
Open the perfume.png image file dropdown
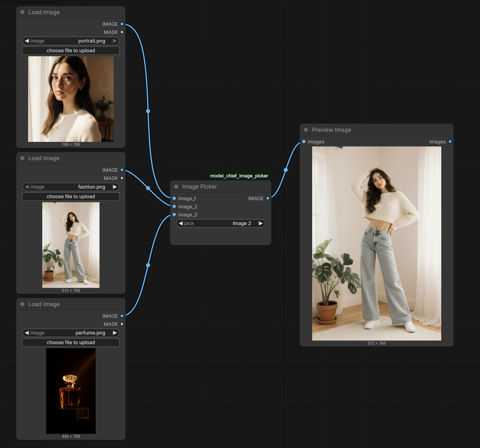pos(71,333)
